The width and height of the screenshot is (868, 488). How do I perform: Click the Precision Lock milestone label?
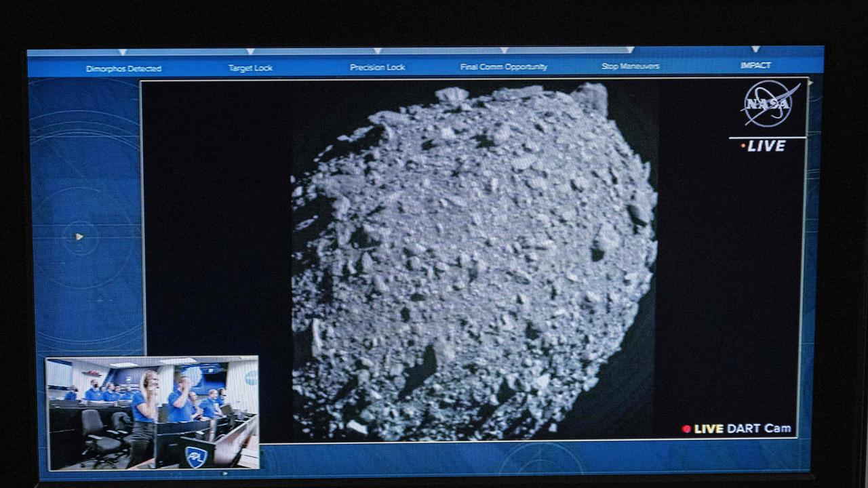click(x=377, y=67)
